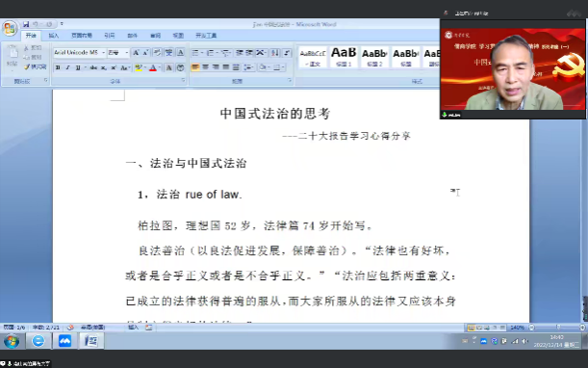588x368 pixels.
Task: Click the Save icon in quick access toolbar
Action: [26, 24]
